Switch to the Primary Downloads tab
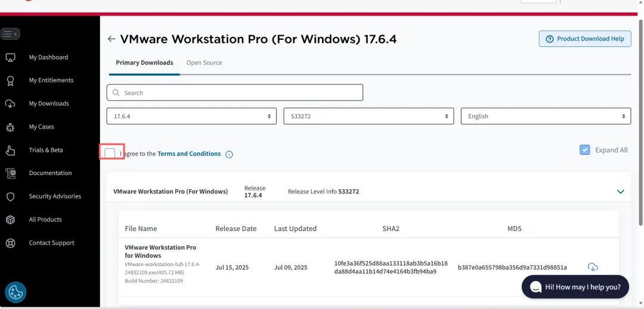 144,63
